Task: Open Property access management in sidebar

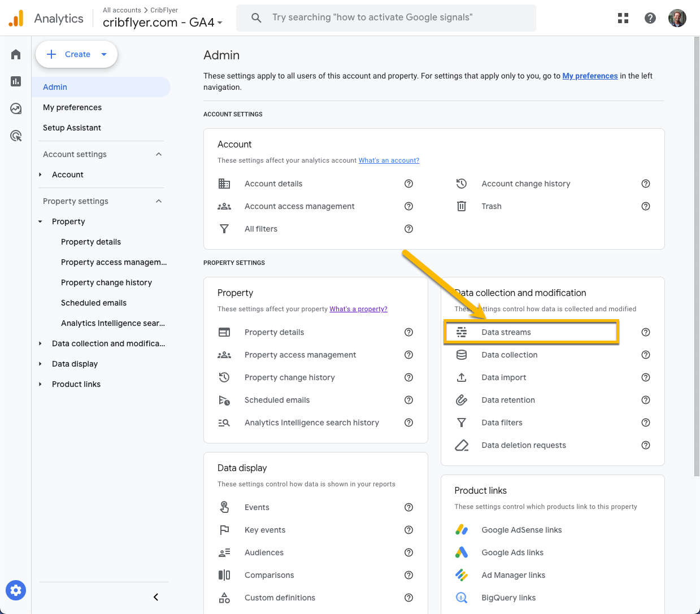Action: [114, 262]
